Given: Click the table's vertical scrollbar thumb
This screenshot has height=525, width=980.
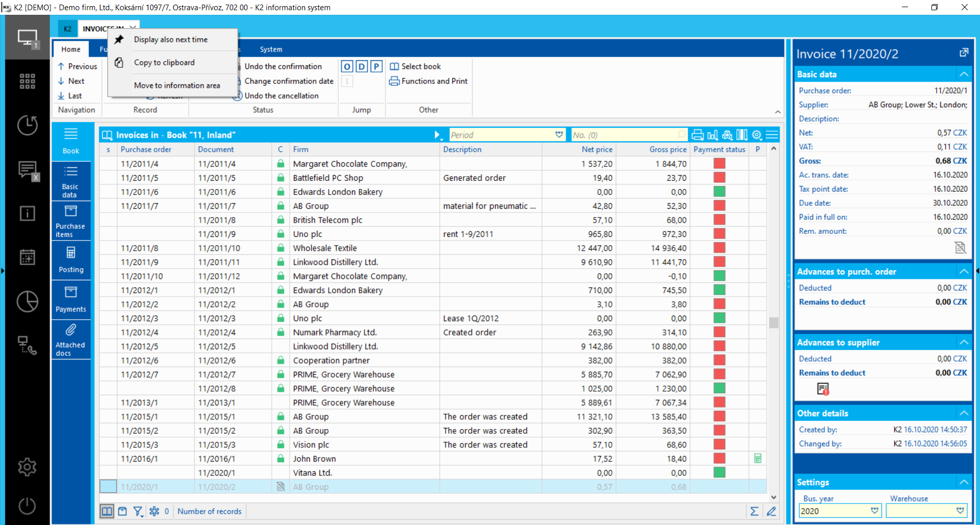Looking at the screenshot, I should coord(774,323).
